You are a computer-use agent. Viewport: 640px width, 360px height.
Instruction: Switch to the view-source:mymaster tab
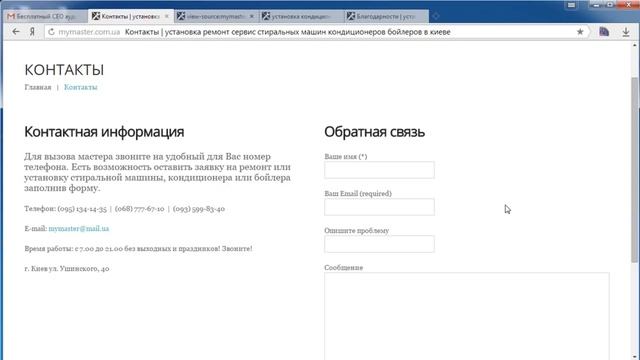(216, 16)
